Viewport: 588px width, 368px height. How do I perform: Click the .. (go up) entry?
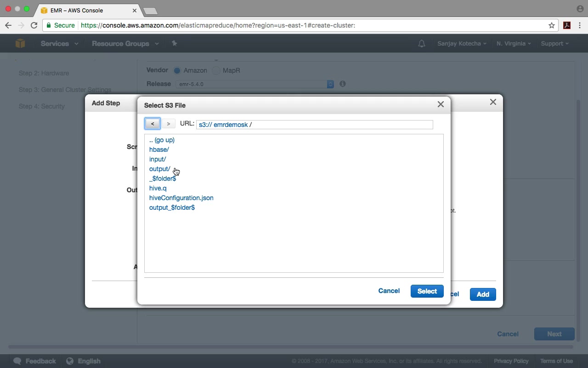[x=162, y=140]
